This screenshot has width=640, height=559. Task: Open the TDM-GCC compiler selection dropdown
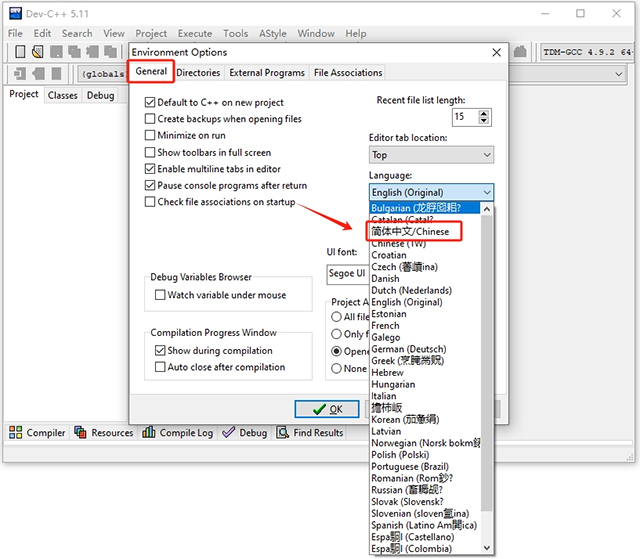click(587, 52)
